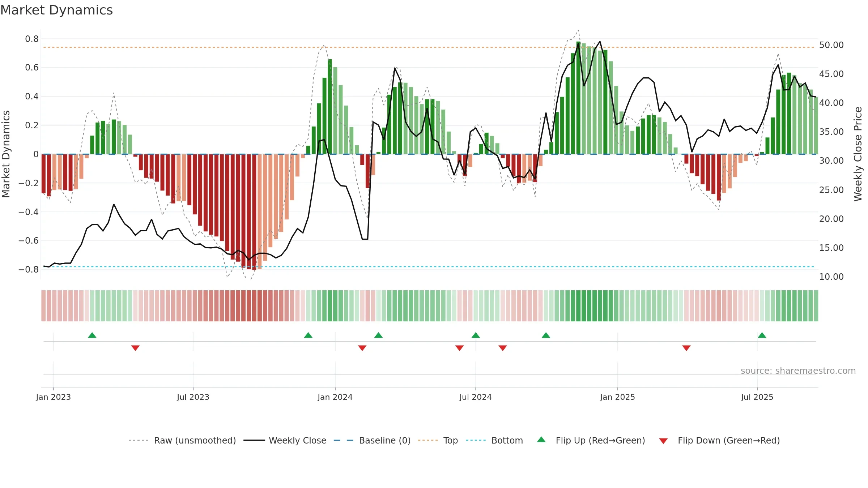Viewport: 868px width, 488px height.
Task: Click the Raw (unsmoothed) legend entry
Action: coord(182,440)
